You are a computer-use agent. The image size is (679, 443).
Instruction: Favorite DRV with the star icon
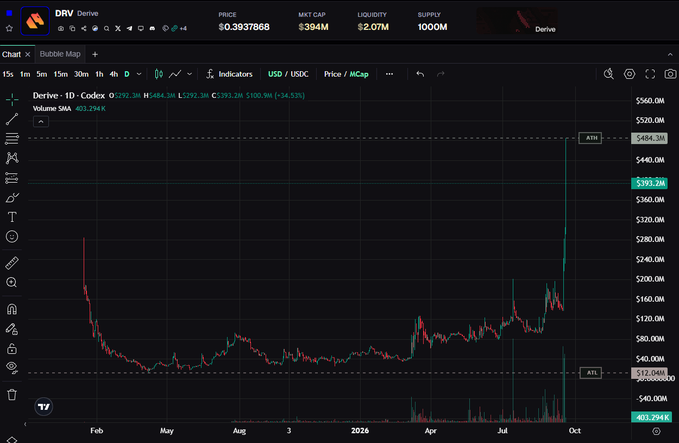coord(9,29)
